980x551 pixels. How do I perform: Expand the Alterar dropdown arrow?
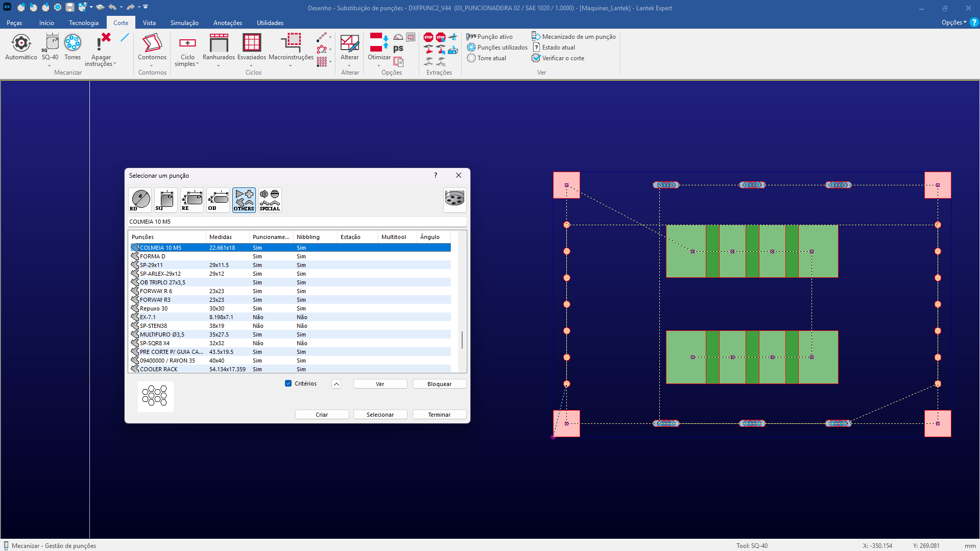tap(349, 65)
